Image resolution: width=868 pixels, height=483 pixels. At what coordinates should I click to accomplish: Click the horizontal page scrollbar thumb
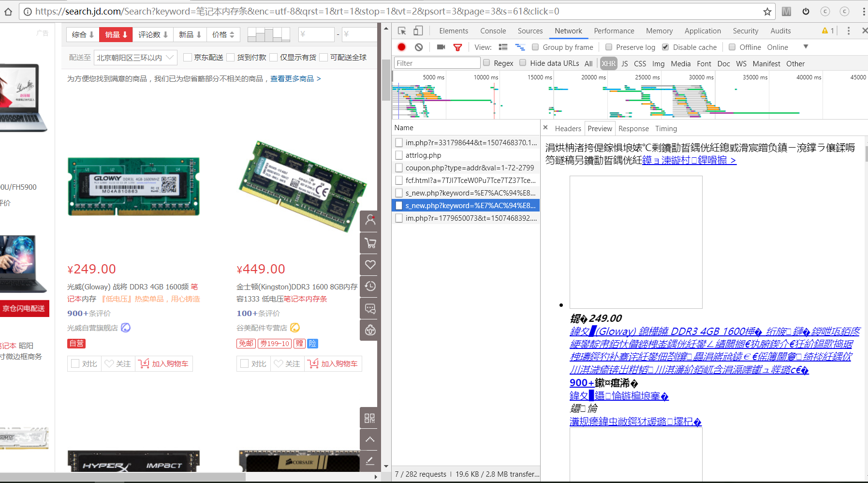tap(123, 477)
